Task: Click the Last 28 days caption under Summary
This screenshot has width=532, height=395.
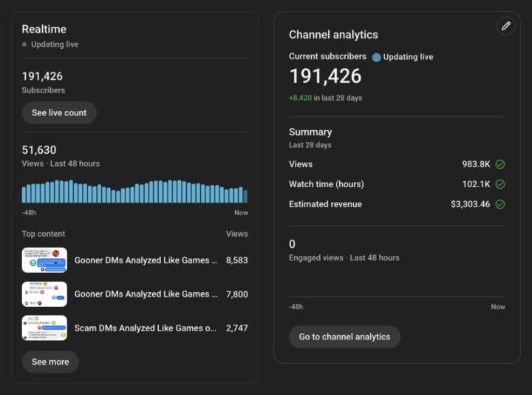Action: coord(310,145)
